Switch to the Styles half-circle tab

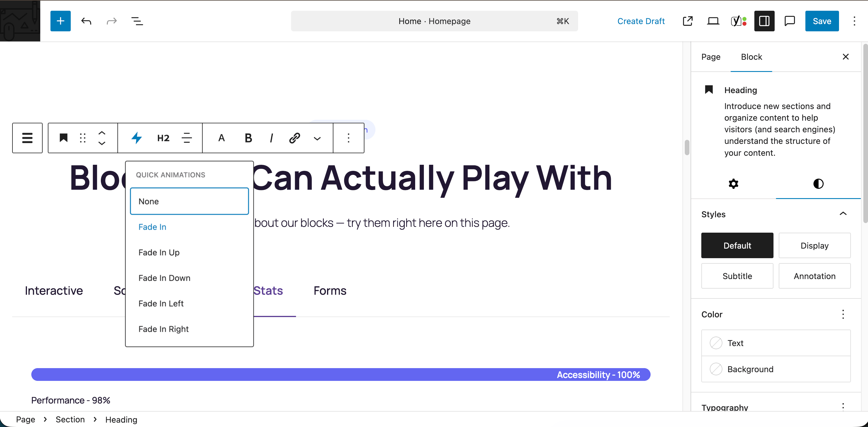coord(818,184)
